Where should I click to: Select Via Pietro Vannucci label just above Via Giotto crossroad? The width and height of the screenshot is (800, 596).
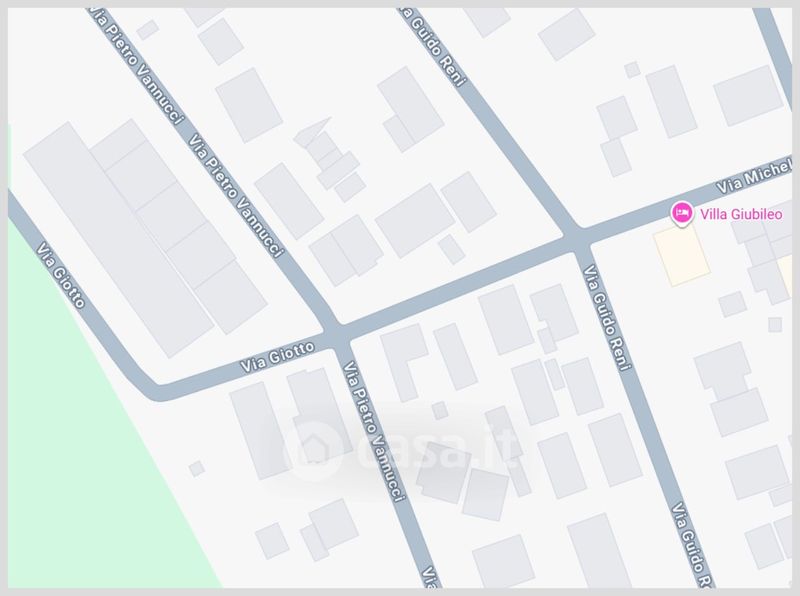pos(235,196)
